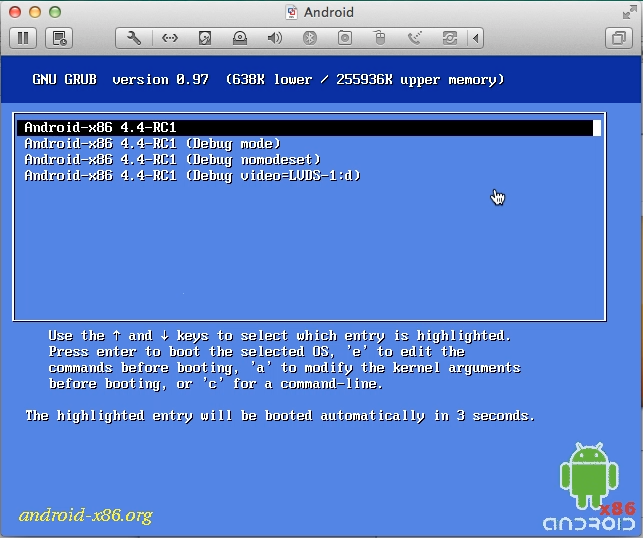The width and height of the screenshot is (643, 538).
Task: Enter full screen with top-right arrows
Action: [x=629, y=12]
